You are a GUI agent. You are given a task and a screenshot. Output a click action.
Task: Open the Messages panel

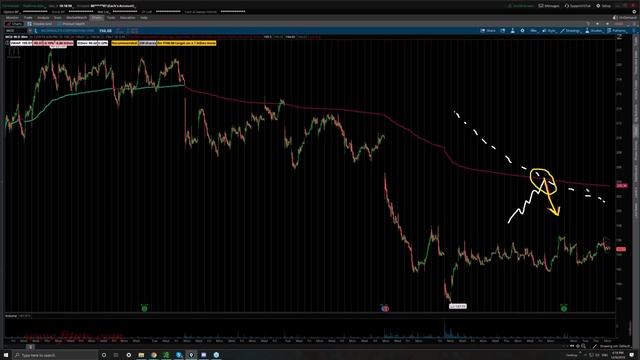[x=549, y=6]
